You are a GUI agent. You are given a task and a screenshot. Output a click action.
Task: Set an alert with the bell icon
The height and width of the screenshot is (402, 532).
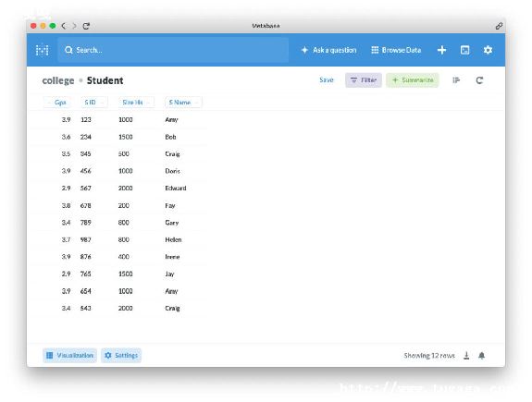(481, 355)
